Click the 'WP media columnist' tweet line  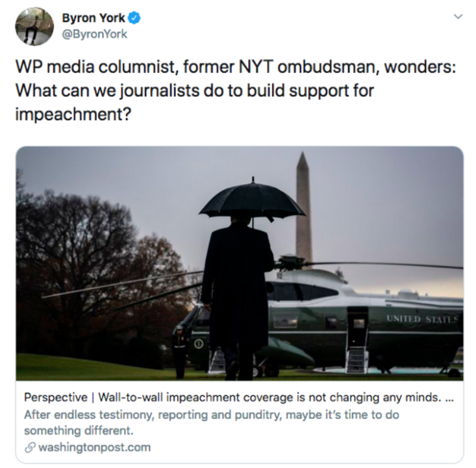(x=236, y=67)
